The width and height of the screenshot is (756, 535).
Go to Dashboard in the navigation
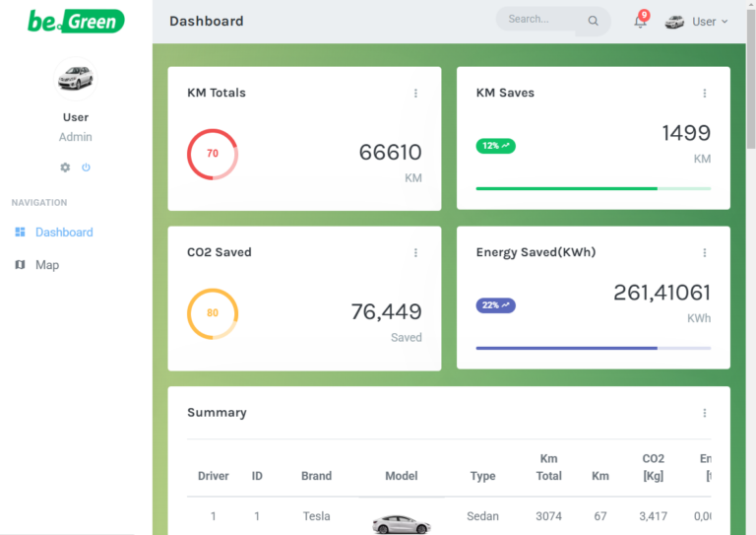pyautogui.click(x=64, y=233)
